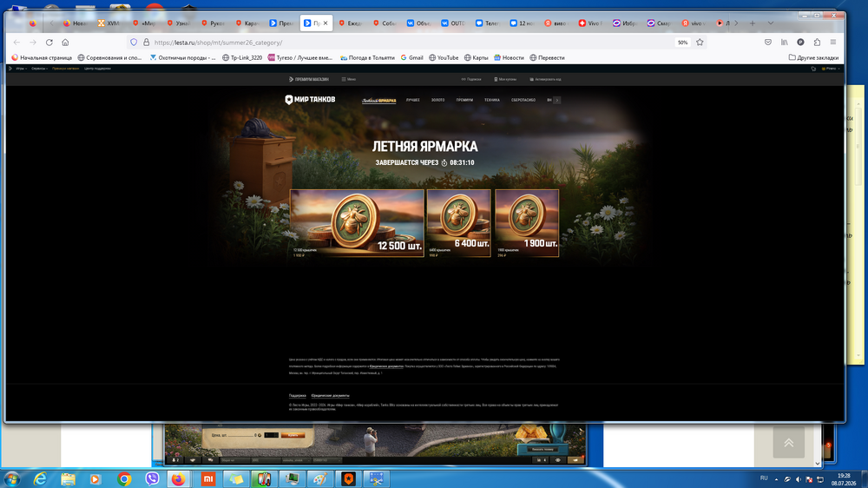Viewport: 868px width, 488px height.
Task: Open the Другие закладки folder
Action: [813, 57]
